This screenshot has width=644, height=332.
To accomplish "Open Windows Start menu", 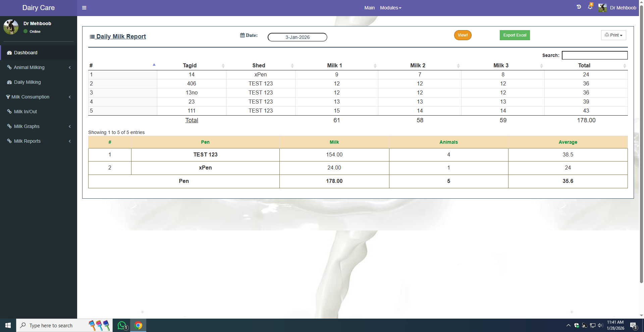I will click(x=8, y=325).
